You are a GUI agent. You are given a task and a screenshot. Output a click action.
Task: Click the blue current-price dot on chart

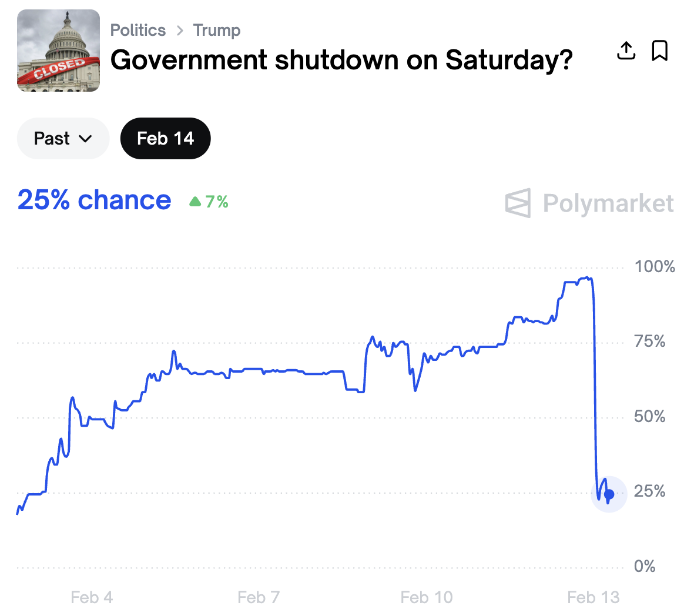609,494
